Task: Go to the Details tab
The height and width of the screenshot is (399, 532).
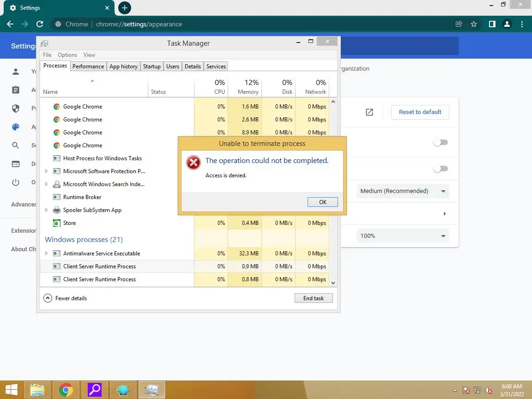Action: click(x=193, y=66)
